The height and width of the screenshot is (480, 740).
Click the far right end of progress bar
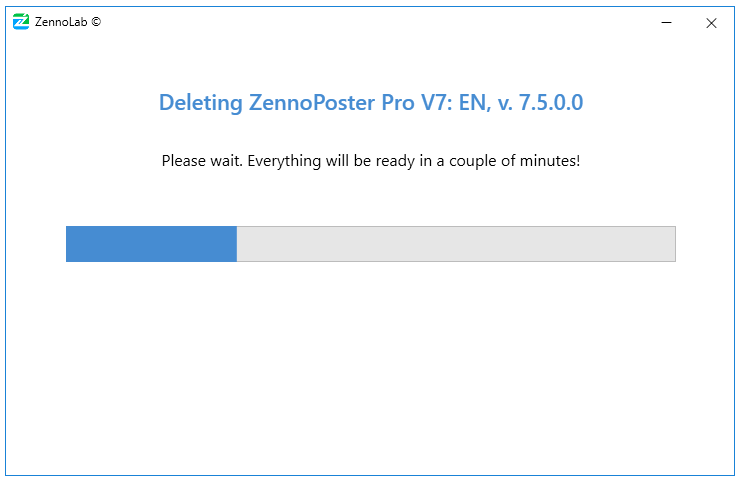[x=670, y=244]
